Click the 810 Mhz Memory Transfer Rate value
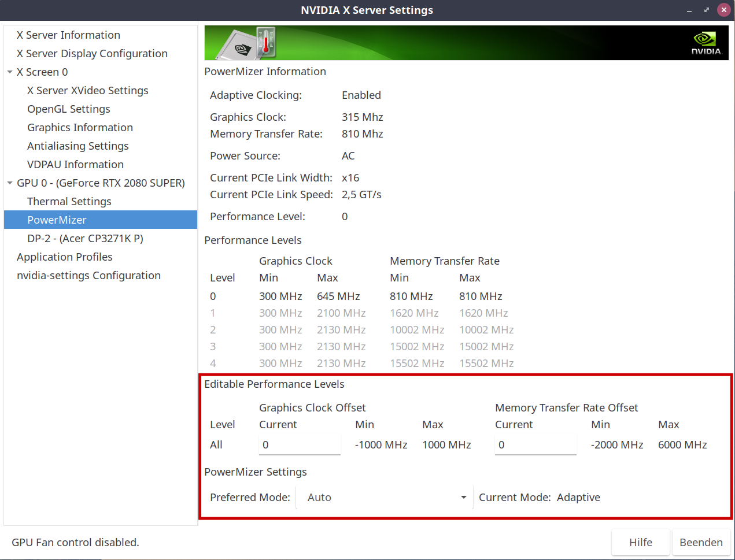The image size is (735, 560). click(363, 134)
